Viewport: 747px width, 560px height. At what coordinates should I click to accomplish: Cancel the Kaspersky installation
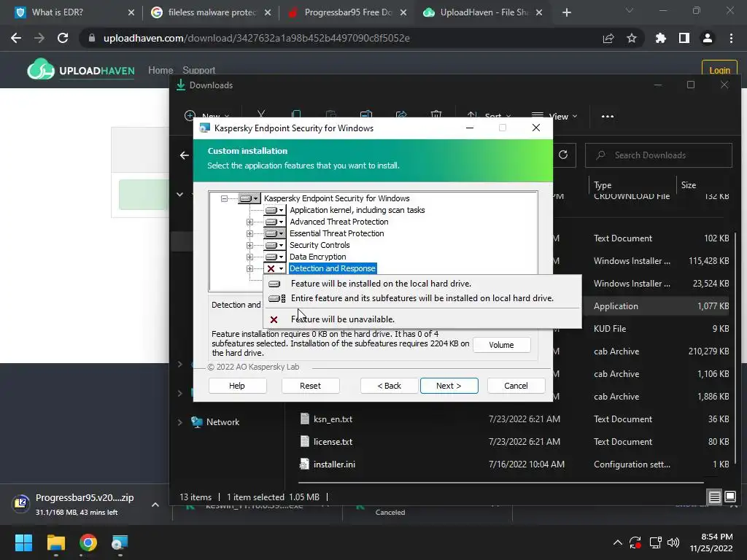(516, 386)
